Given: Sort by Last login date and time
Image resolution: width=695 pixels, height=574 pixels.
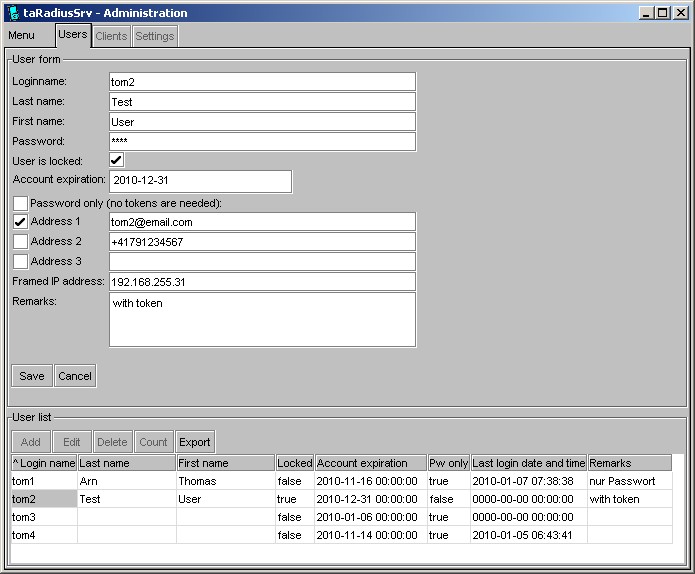Looking at the screenshot, I should pos(528,463).
